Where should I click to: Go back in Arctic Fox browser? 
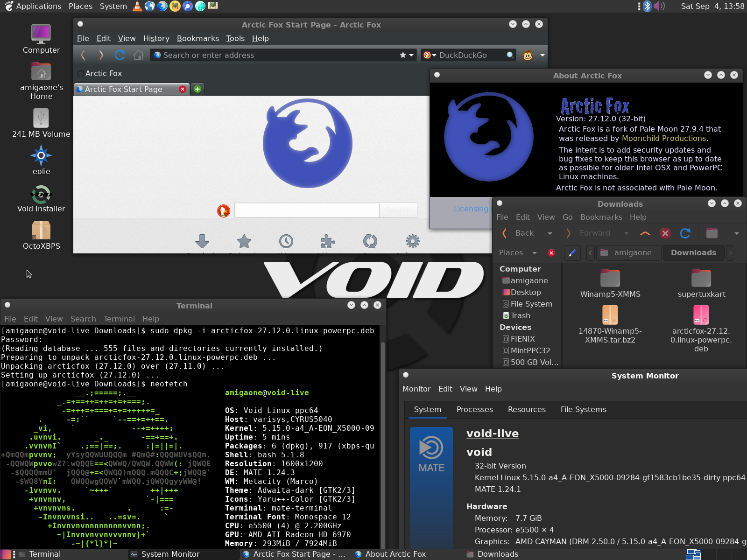83,55
